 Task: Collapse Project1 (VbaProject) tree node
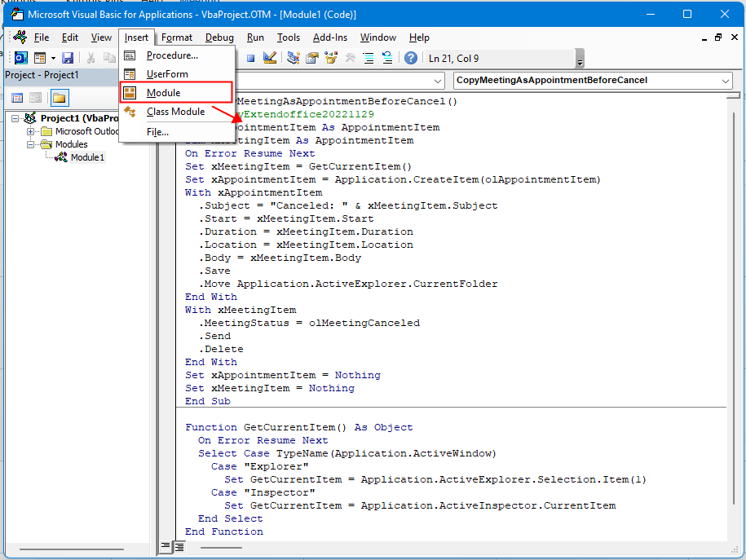[x=15, y=118]
